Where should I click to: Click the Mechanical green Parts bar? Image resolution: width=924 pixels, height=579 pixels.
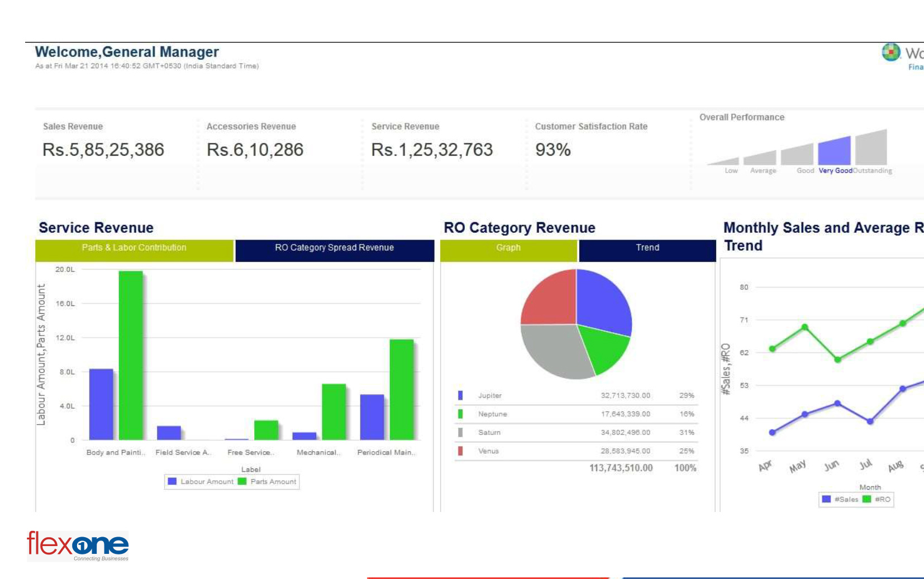tap(334, 412)
